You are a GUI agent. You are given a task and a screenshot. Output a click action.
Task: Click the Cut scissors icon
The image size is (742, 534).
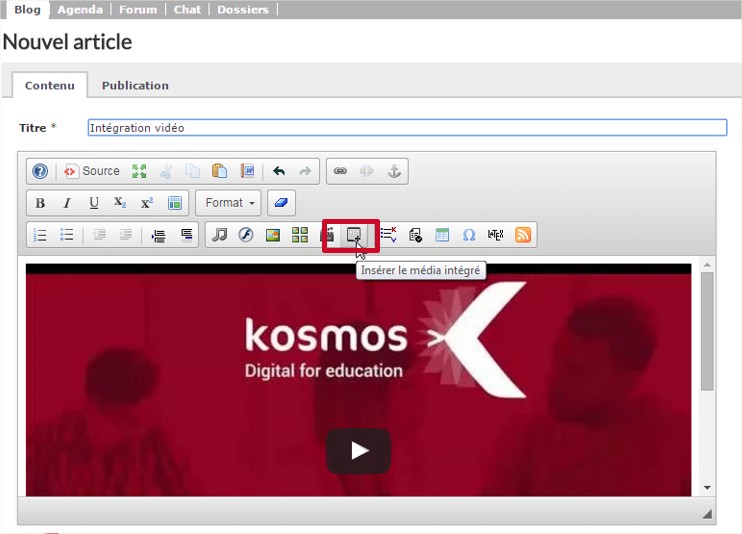coord(166,171)
